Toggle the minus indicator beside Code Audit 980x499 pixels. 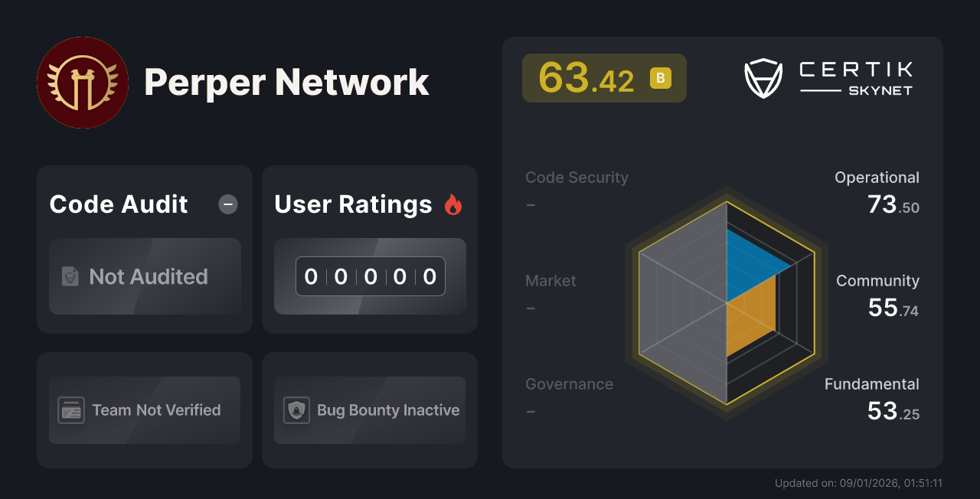[227, 204]
